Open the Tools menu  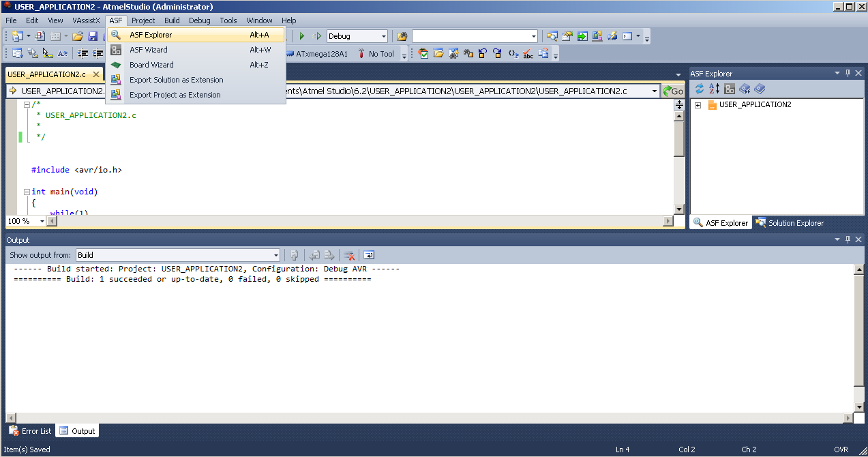228,20
